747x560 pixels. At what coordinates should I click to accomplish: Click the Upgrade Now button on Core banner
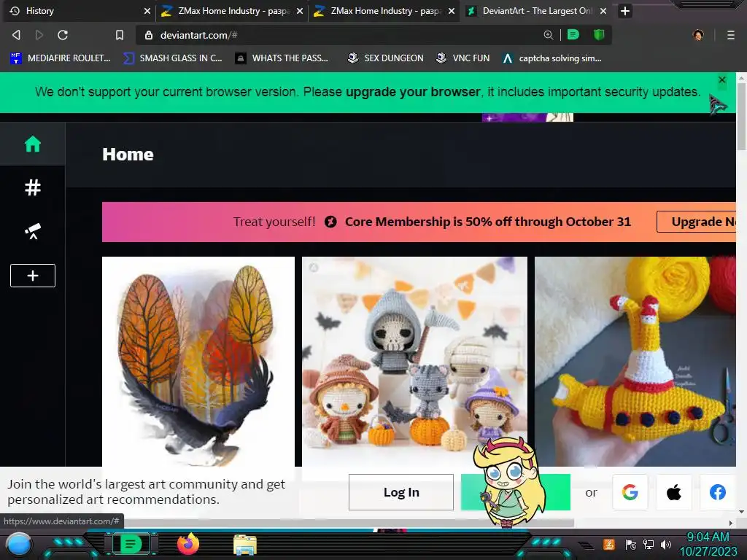(x=696, y=222)
